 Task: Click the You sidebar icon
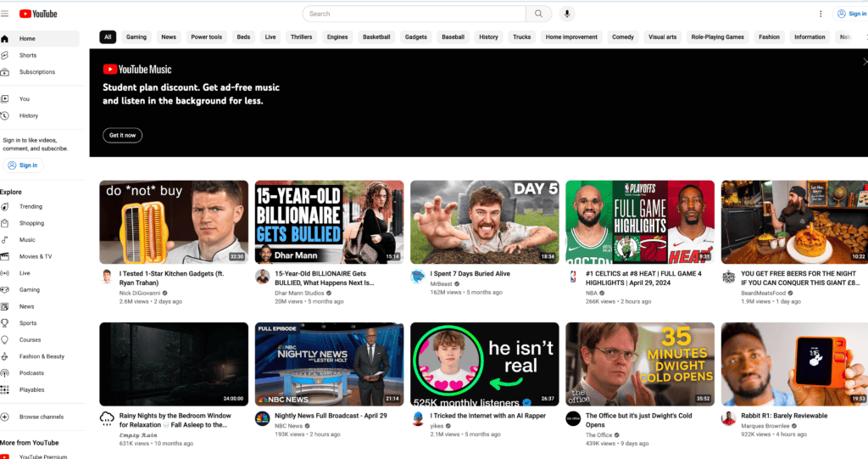coord(5,99)
